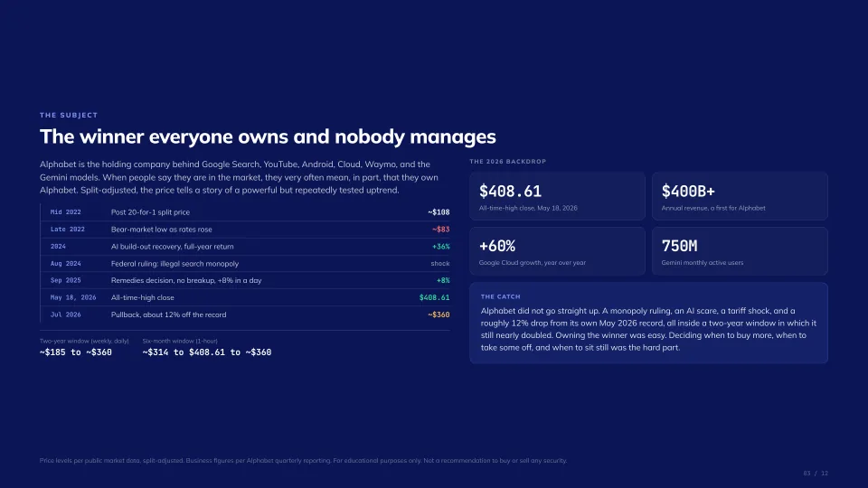Select the 'Late 2022' date cell
This screenshot has height=488, width=868.
(68, 229)
